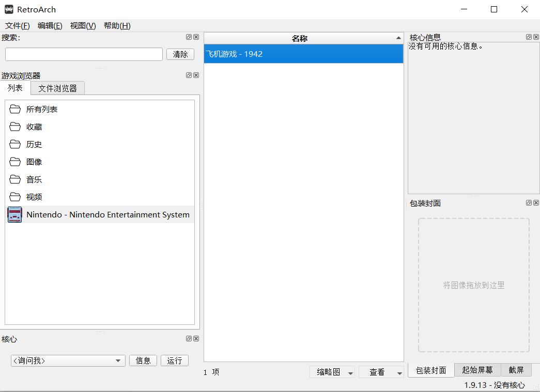Open the <询问我> core selection dropdown
The image size is (540, 392).
pyautogui.click(x=67, y=360)
